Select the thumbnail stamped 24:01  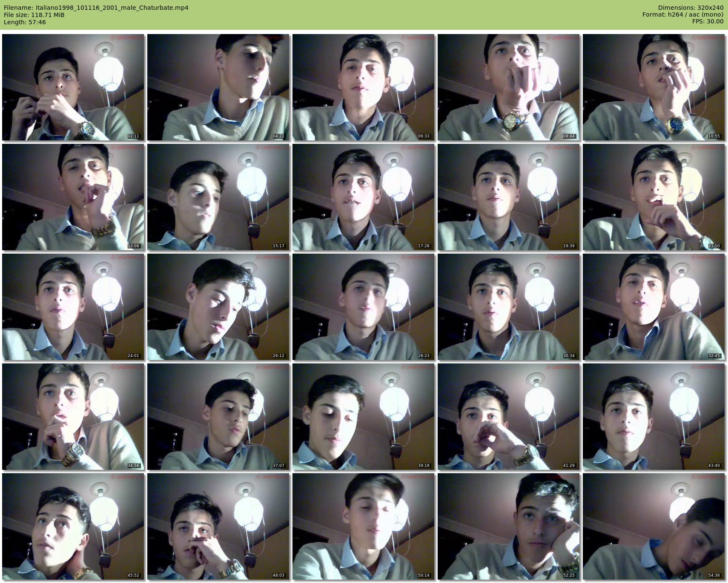point(73,307)
